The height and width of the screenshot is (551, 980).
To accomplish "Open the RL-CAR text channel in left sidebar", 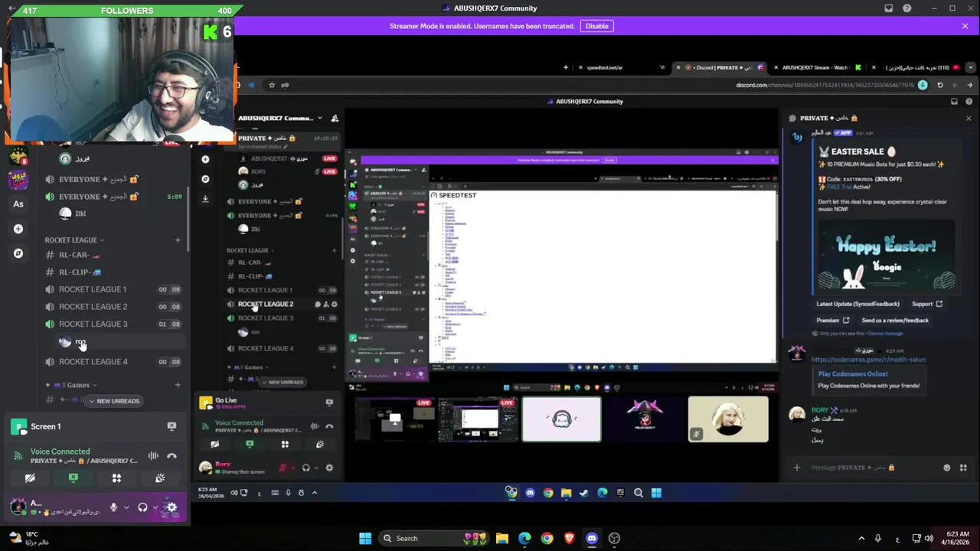I will (x=113, y=255).
